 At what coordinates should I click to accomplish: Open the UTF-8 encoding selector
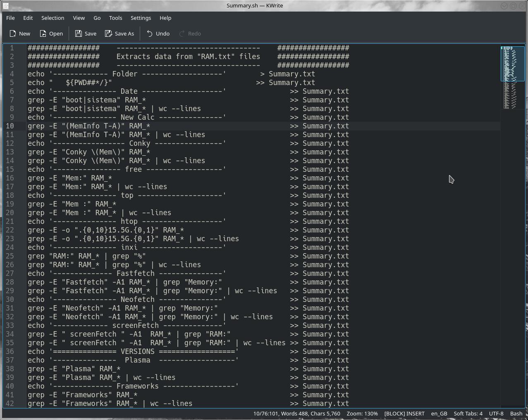pyautogui.click(x=496, y=413)
